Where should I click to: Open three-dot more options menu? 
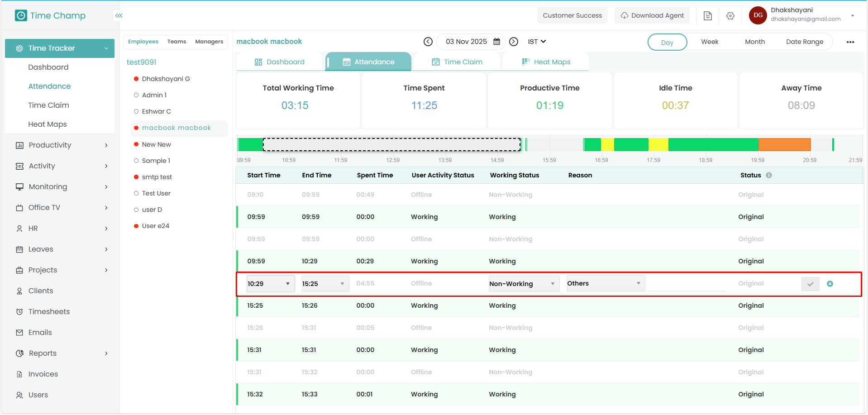tap(850, 42)
